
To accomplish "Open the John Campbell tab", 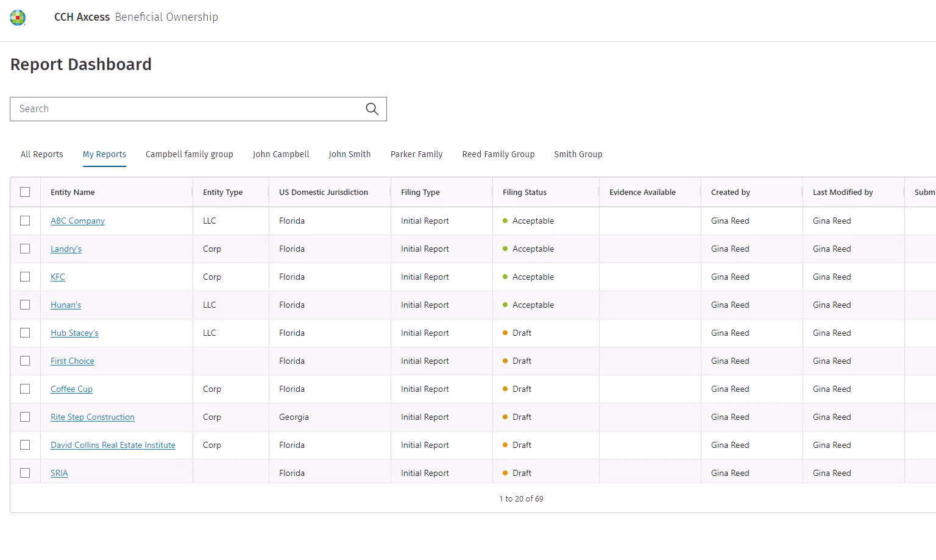I will click(281, 154).
